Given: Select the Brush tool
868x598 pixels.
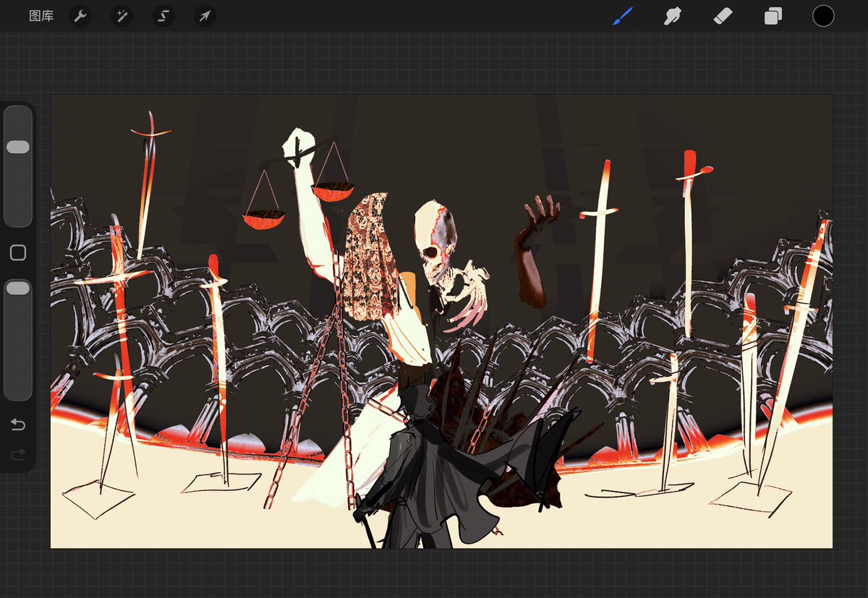Looking at the screenshot, I should (622, 16).
